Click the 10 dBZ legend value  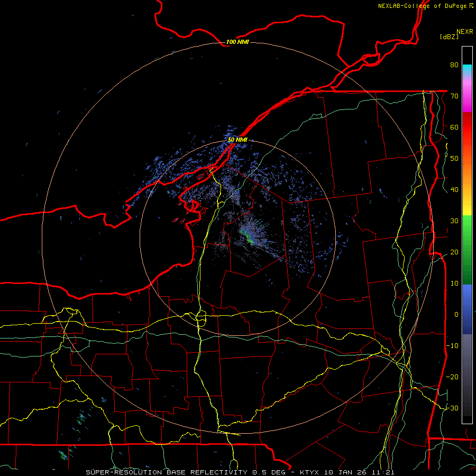[454, 283]
